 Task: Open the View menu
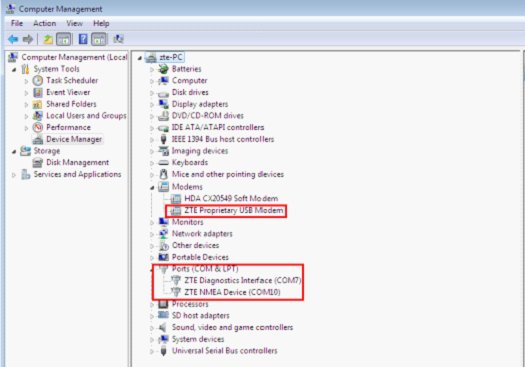coord(74,23)
